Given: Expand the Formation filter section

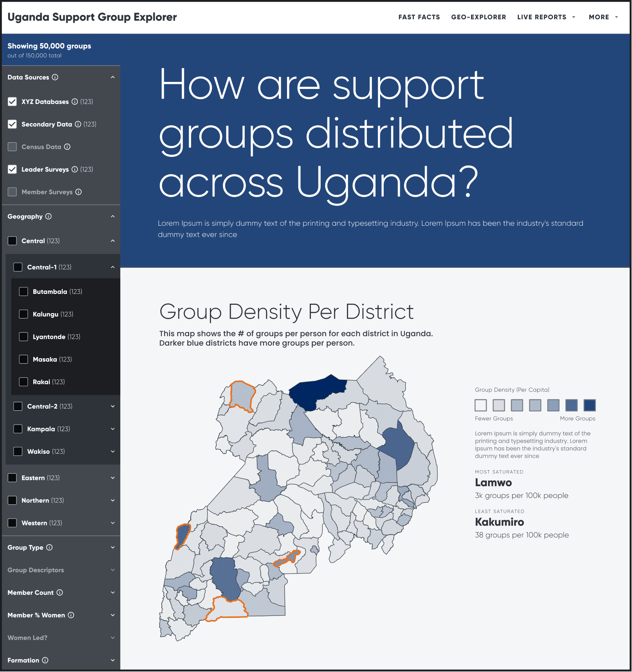Looking at the screenshot, I should coord(113,660).
